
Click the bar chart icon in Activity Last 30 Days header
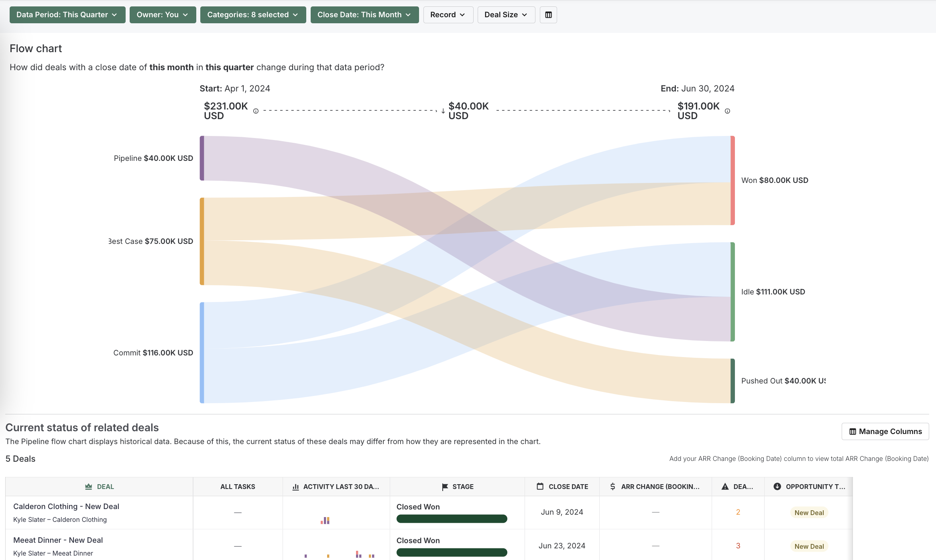coord(296,487)
